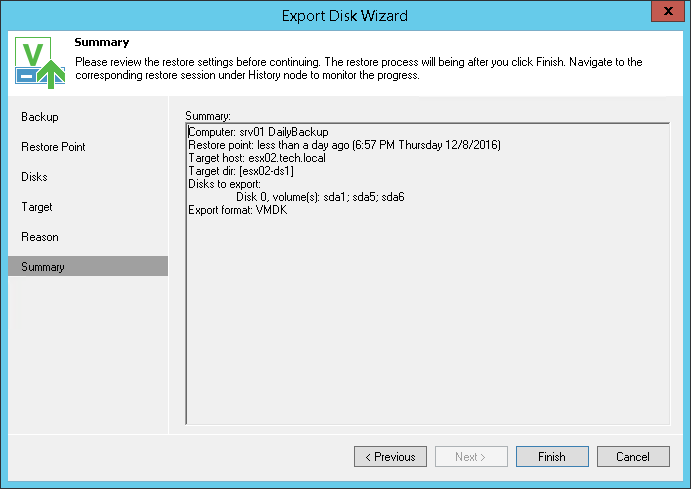Go to the Backup step
This screenshot has height=489, width=691.
pos(40,117)
